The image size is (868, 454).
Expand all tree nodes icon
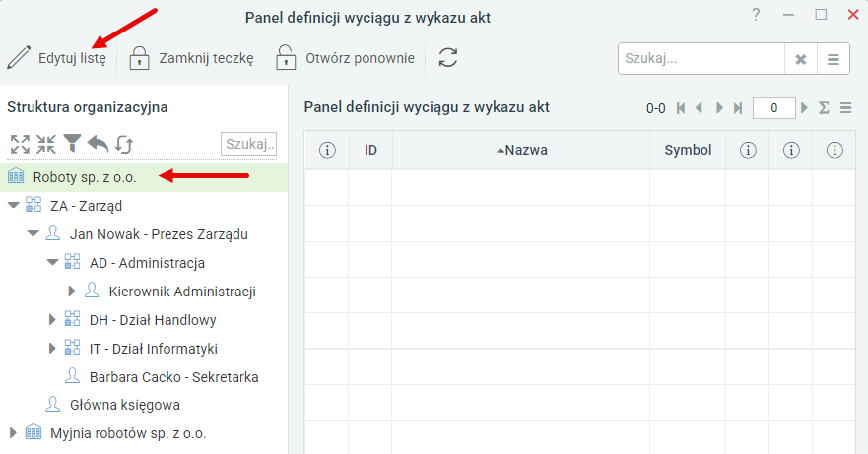tap(20, 144)
